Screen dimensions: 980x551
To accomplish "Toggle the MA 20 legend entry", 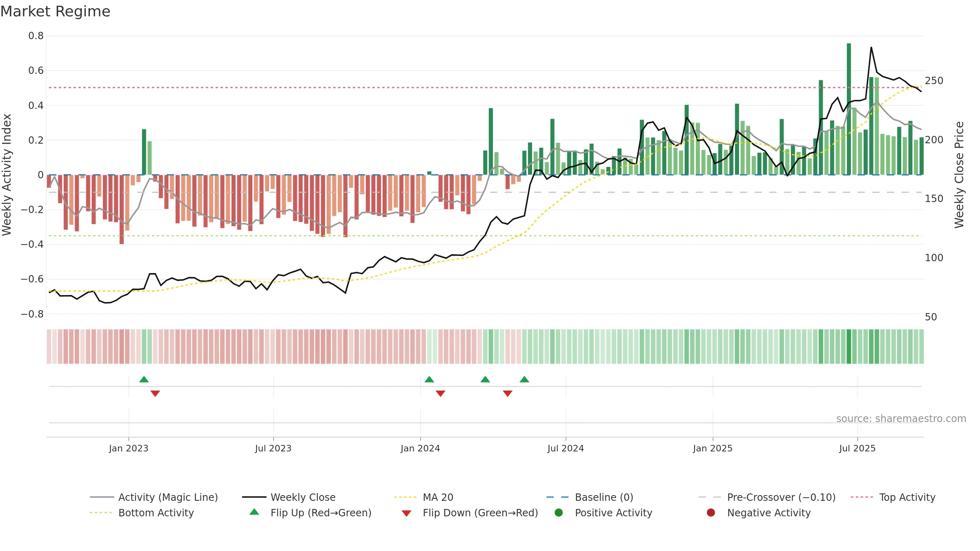I will (x=423, y=497).
